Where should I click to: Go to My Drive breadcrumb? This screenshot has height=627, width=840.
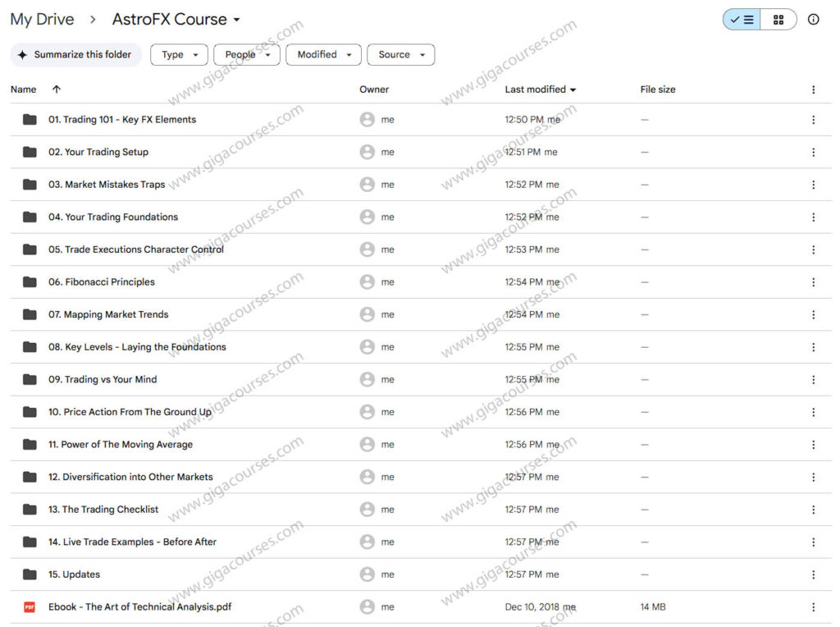coord(42,19)
